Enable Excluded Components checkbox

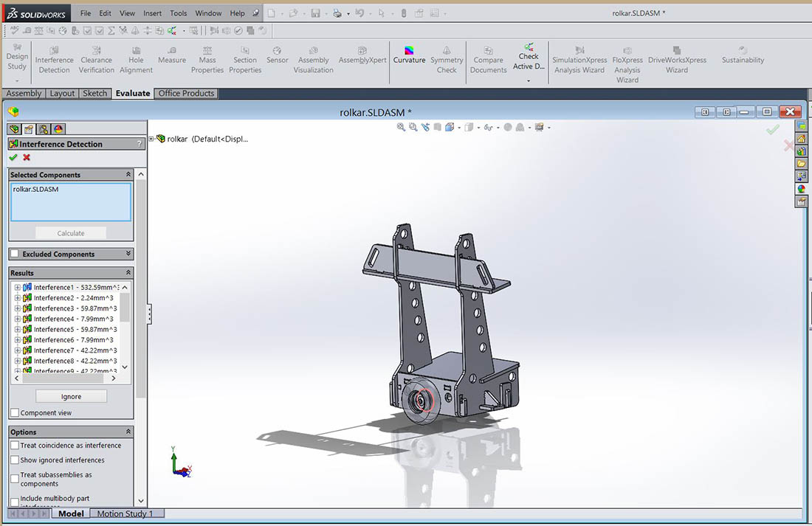click(x=15, y=254)
